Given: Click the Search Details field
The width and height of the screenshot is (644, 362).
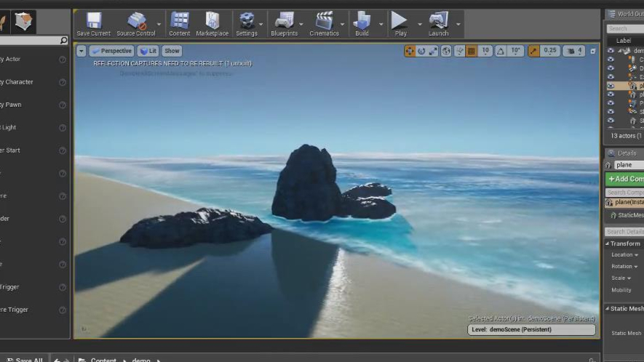Looking at the screenshot, I should click(x=625, y=232).
